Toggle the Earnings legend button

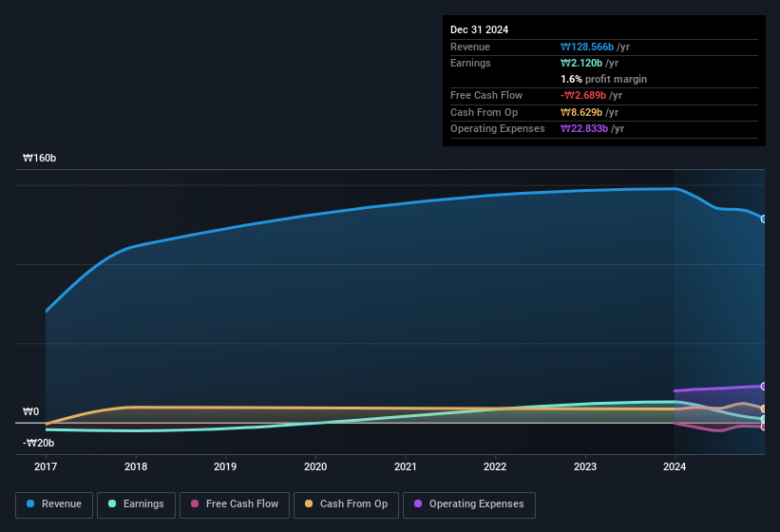click(x=136, y=505)
